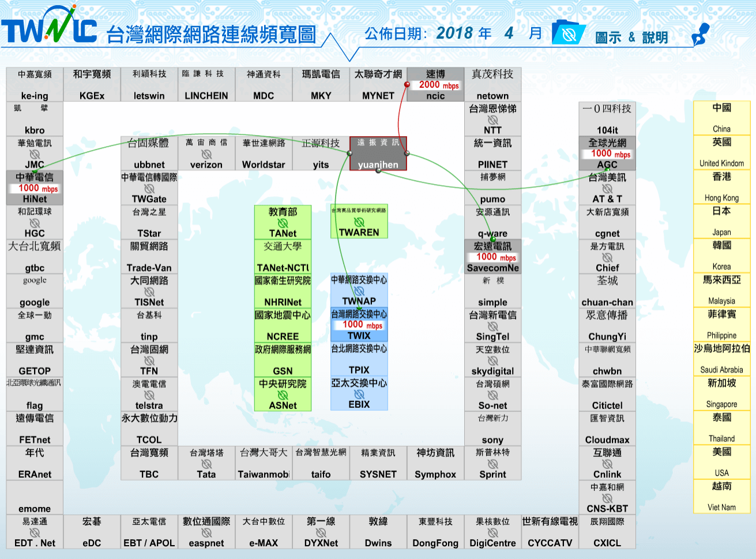The height and width of the screenshot is (559, 756).
Task: Select the Worldstar 華世達網路 cell
Action: pos(264,153)
